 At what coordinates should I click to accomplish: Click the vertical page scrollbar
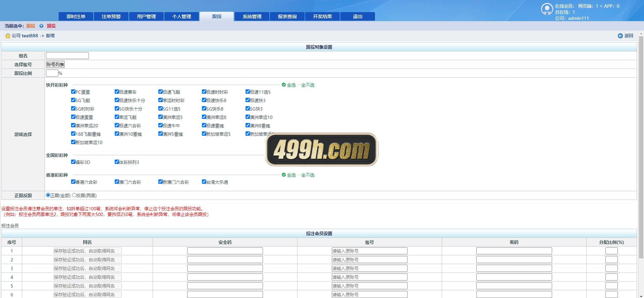(641, 148)
